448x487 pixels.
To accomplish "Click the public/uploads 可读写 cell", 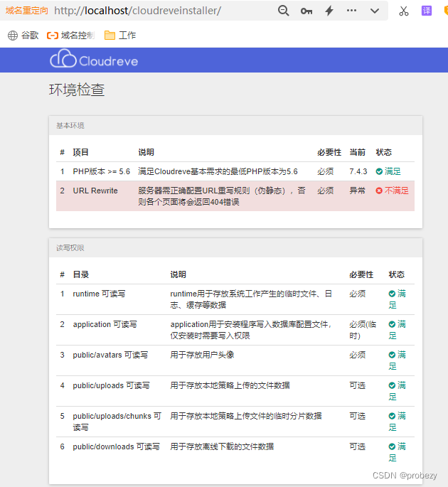I will [x=111, y=385].
